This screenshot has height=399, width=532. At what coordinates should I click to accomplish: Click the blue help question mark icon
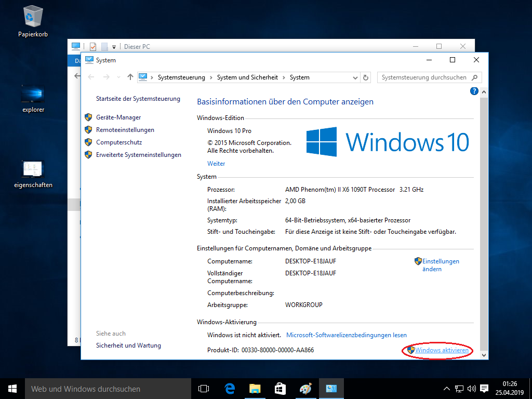click(x=474, y=91)
